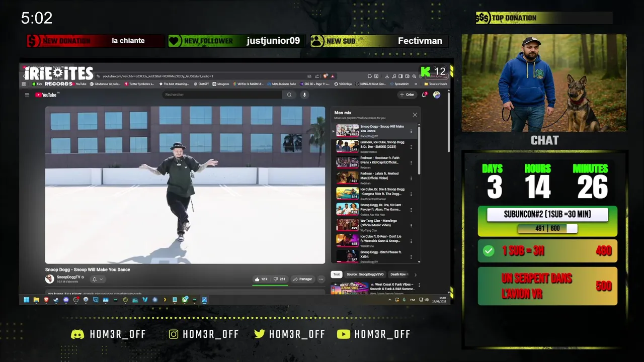Image resolution: width=644 pixels, height=362 pixels.
Task: Open options for Payday ft. Akon entry
Action: (411, 210)
